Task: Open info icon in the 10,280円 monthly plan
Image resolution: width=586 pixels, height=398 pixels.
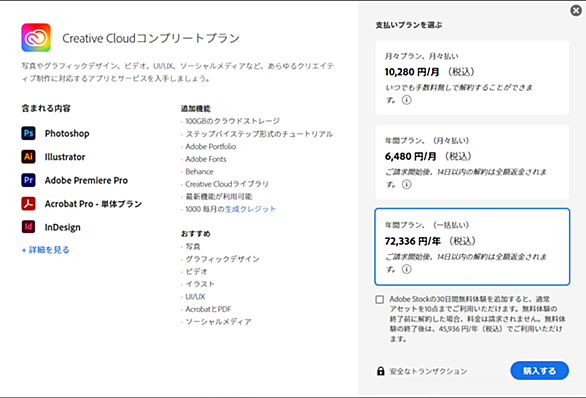Action: point(407,100)
